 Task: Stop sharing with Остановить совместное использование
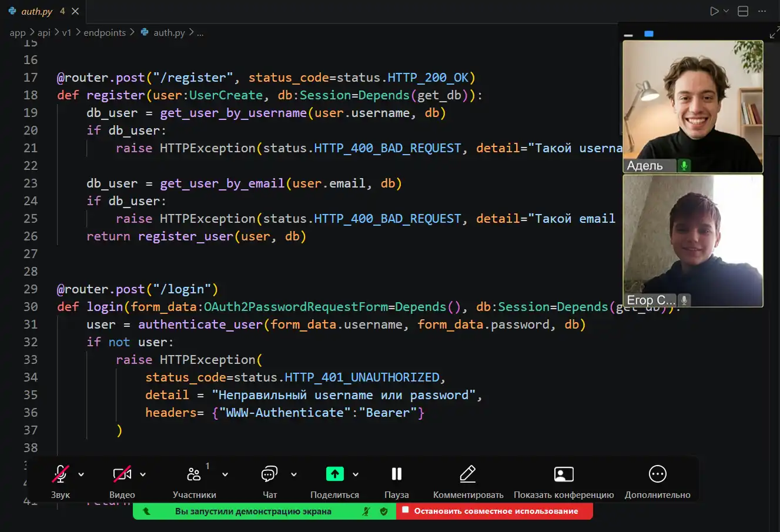point(496,511)
